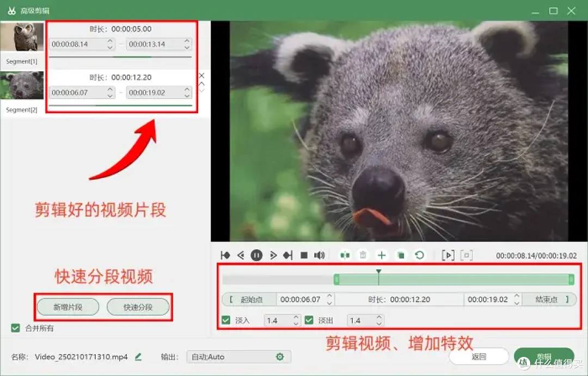588x376 pixels.
Task: Stop the video playback
Action: click(304, 255)
